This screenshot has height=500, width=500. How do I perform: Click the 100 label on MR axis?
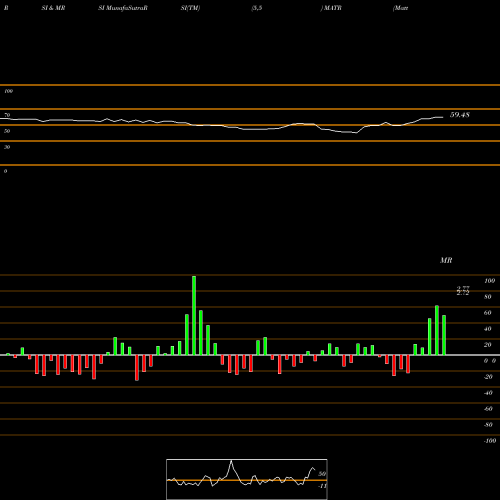click(490, 281)
